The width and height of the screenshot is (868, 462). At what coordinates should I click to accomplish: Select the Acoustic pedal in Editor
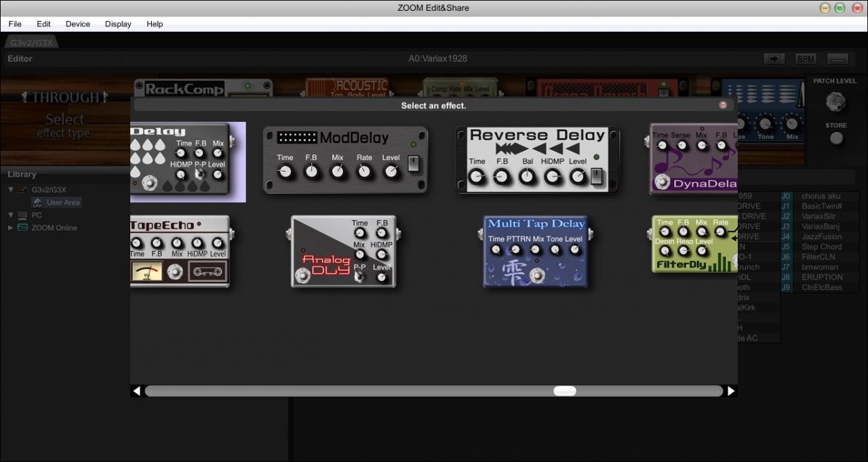pos(347,88)
